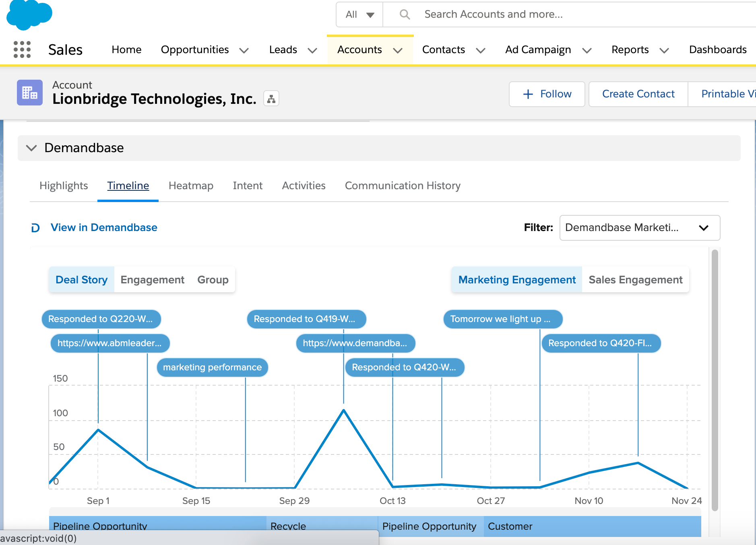756x545 pixels.
Task: Open the Dashboards tab
Action: click(718, 50)
